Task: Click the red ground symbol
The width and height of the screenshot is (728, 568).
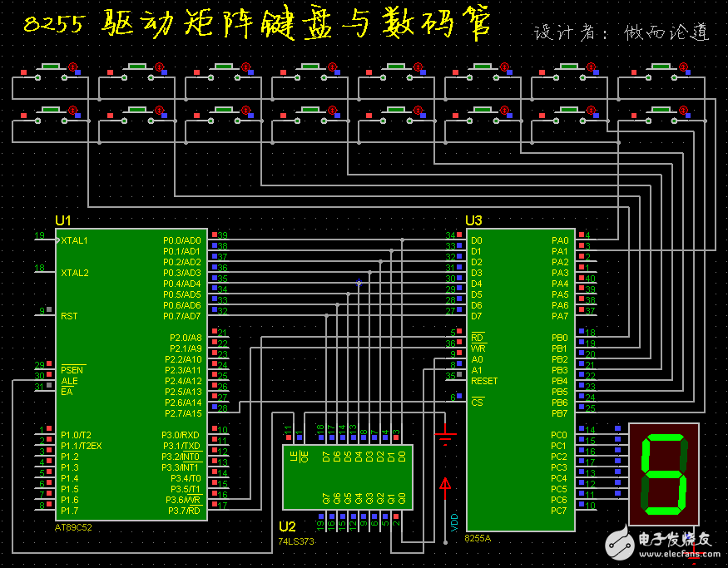Action: point(446,433)
